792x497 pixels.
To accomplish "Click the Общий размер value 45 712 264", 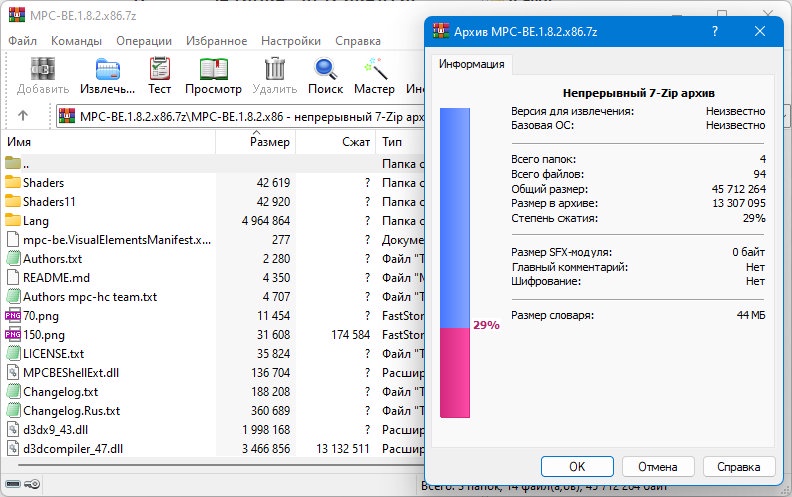I will coord(738,189).
